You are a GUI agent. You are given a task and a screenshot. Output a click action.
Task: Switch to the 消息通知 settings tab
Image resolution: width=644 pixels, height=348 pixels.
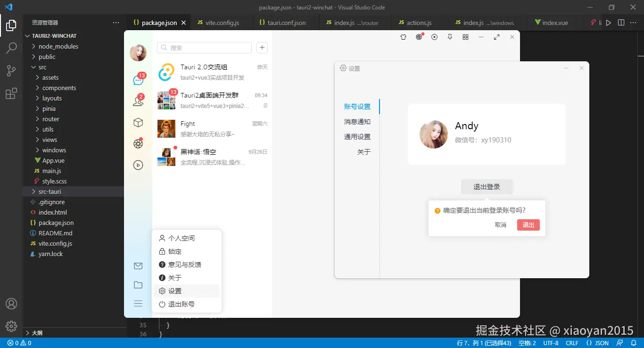pyautogui.click(x=357, y=121)
